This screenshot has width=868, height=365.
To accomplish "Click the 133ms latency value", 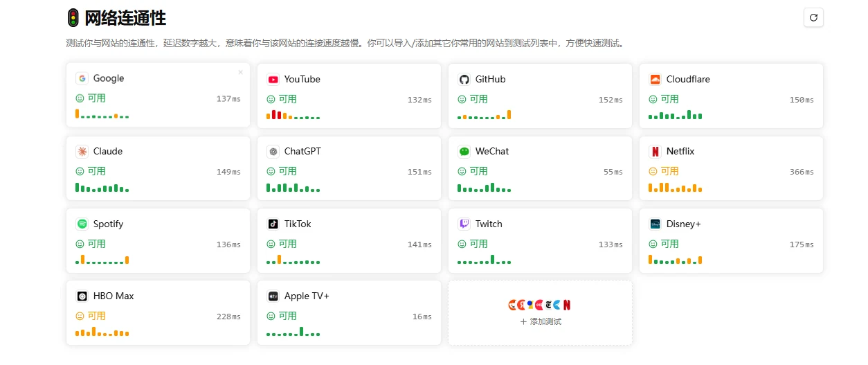I will [x=611, y=244].
